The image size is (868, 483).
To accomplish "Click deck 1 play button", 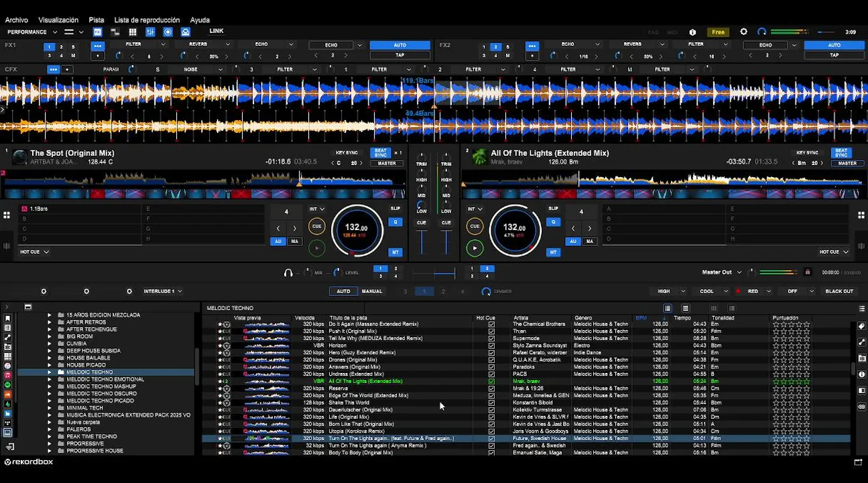I will 316,248.
